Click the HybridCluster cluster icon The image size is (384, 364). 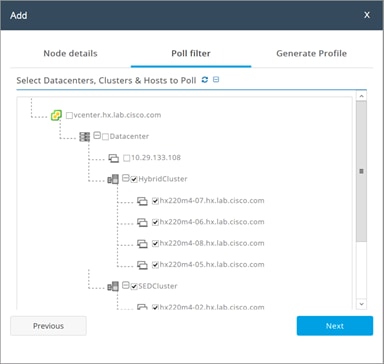coord(113,179)
